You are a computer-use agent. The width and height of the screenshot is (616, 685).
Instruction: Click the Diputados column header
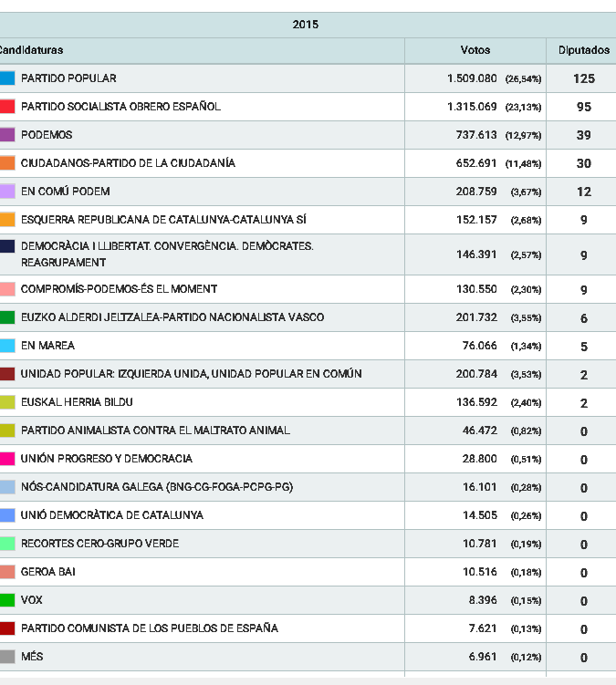tap(584, 50)
